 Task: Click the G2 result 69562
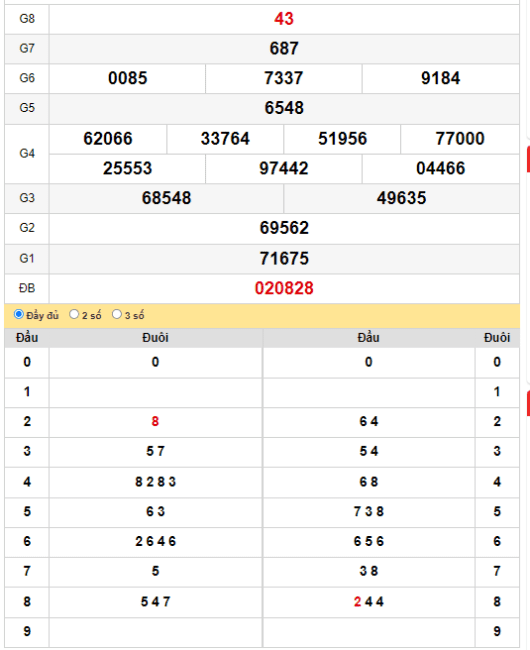pos(284,228)
